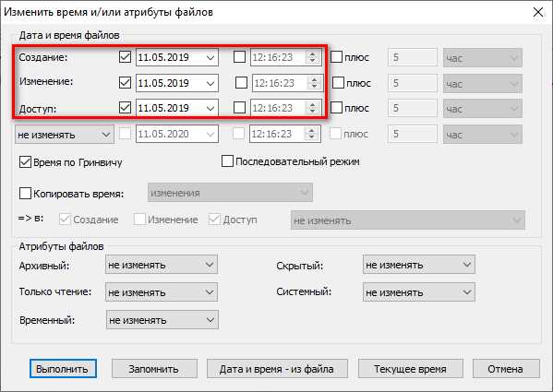Check the плюс box in Изменение row
This screenshot has width=553, height=392.
pyautogui.click(x=338, y=83)
